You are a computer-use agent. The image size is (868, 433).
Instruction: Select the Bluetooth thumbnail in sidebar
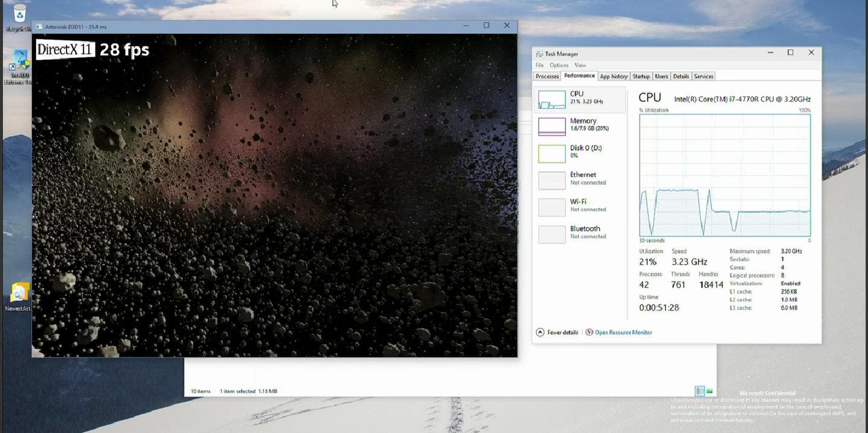click(551, 234)
